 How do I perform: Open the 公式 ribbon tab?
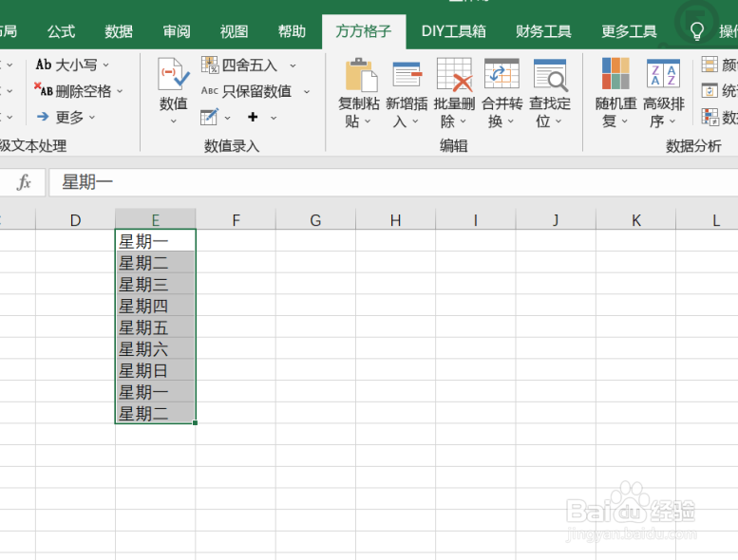(x=61, y=31)
